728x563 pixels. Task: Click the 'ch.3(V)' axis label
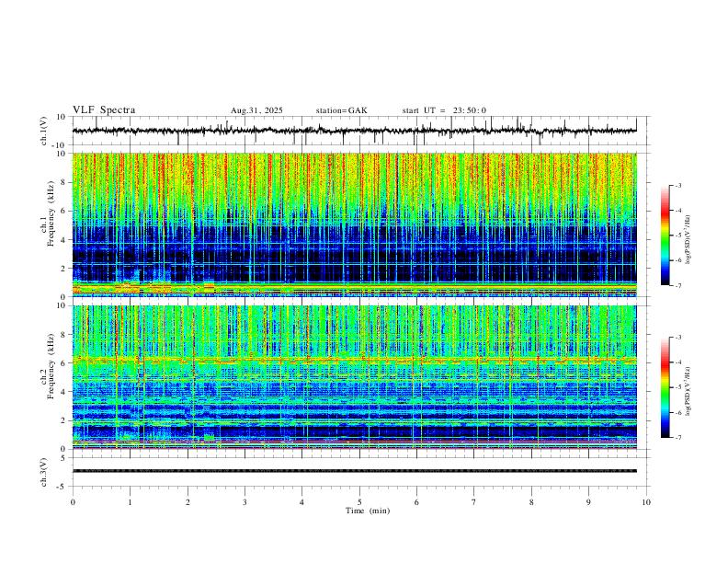click(44, 472)
